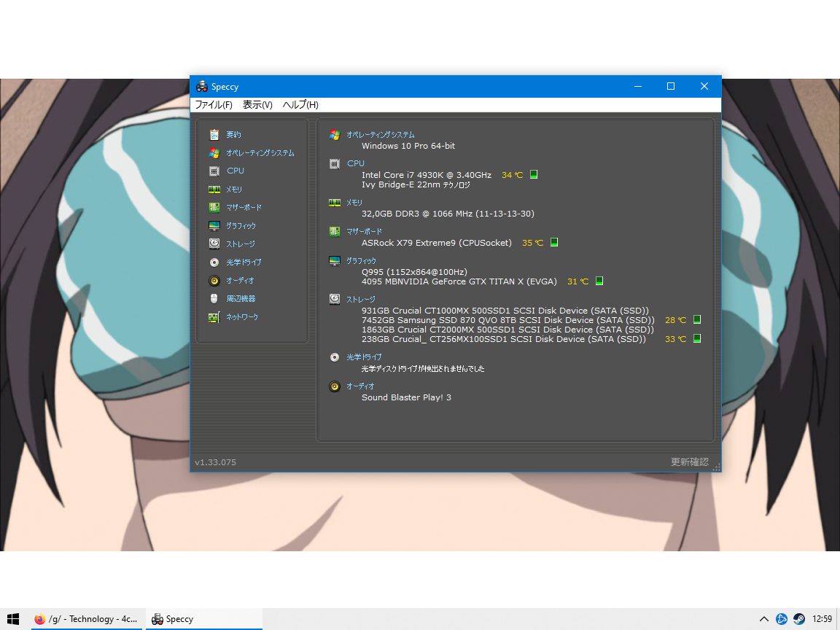This screenshot has height=630, width=840.
Task: Click the monitor icon in summary panel
Action: pyautogui.click(x=335, y=261)
